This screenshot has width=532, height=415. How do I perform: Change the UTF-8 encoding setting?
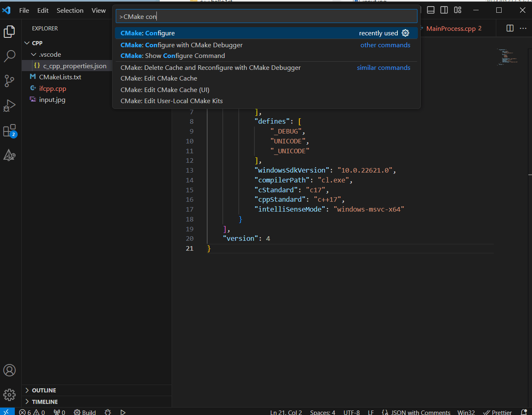click(351, 412)
